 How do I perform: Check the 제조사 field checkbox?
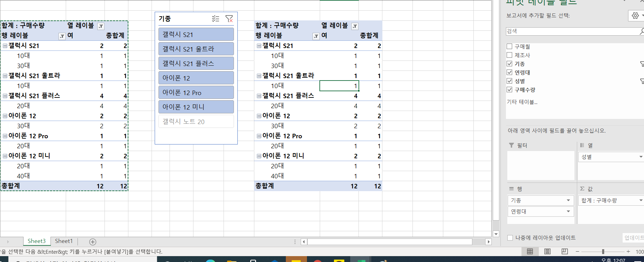coord(509,55)
